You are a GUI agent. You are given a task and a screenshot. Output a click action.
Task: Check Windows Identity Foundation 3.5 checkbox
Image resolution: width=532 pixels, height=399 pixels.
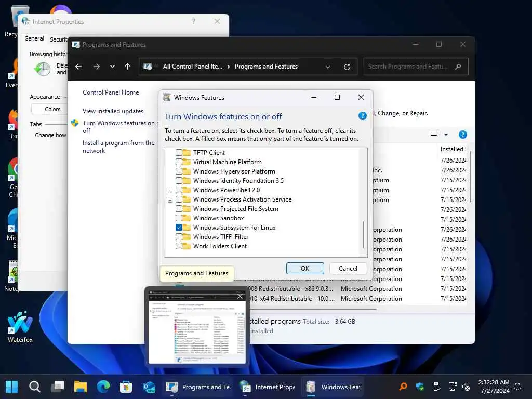point(179,180)
